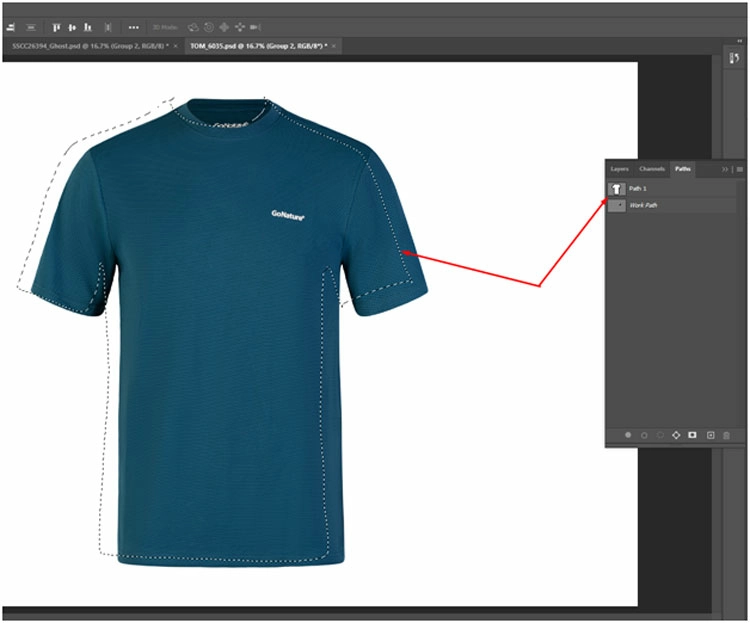This screenshot has height=623, width=750.
Task: Click Stroke path with brush icon
Action: [644, 435]
